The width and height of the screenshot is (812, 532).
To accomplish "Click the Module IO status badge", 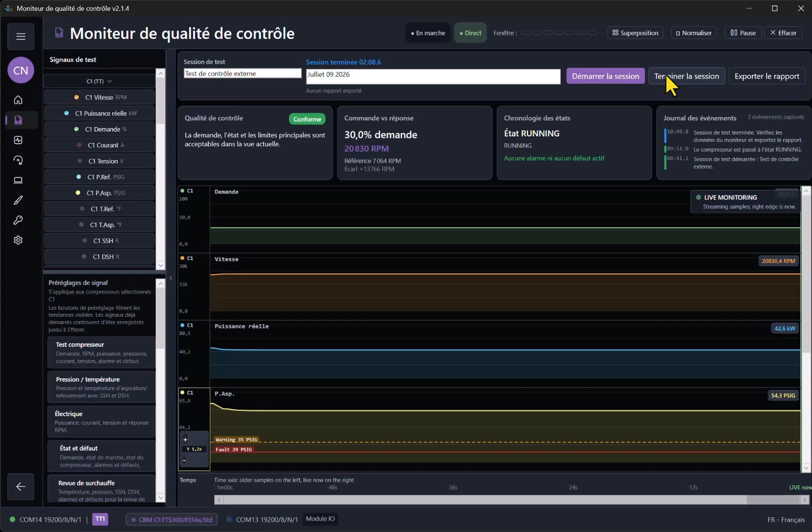I will (x=320, y=519).
